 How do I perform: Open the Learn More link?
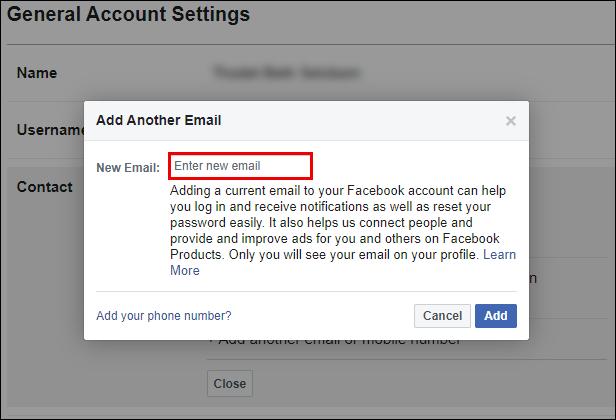pyautogui.click(x=499, y=256)
